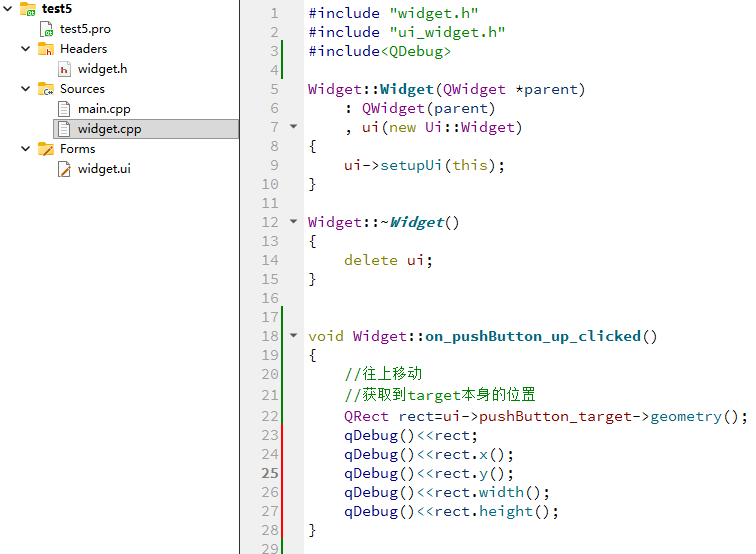Click ~Widget destructor name on line 12
756x554 pixels.
point(416,222)
